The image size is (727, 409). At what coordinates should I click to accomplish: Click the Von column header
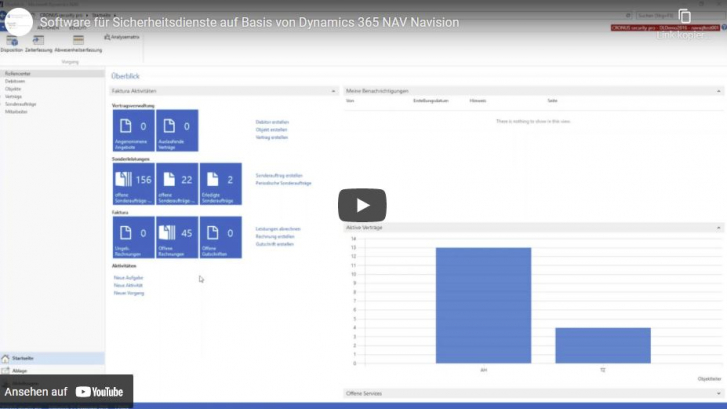point(350,100)
